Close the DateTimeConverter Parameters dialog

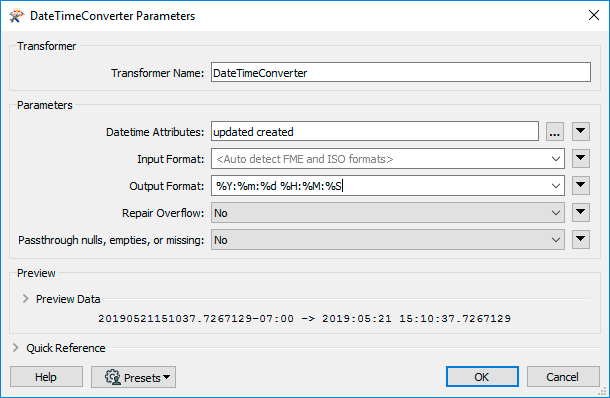pos(594,15)
